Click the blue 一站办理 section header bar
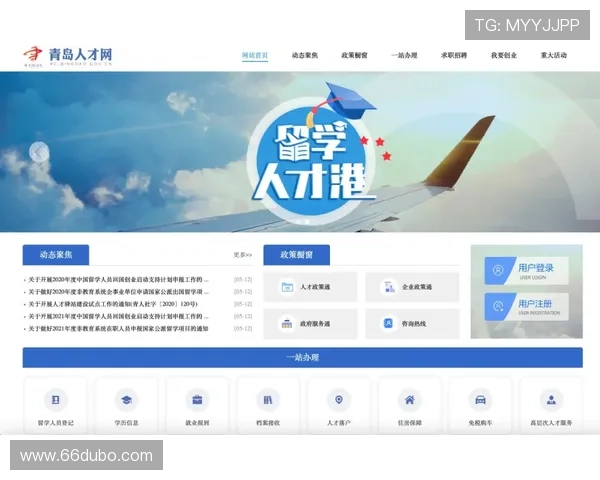The width and height of the screenshot is (600, 480). [x=303, y=358]
